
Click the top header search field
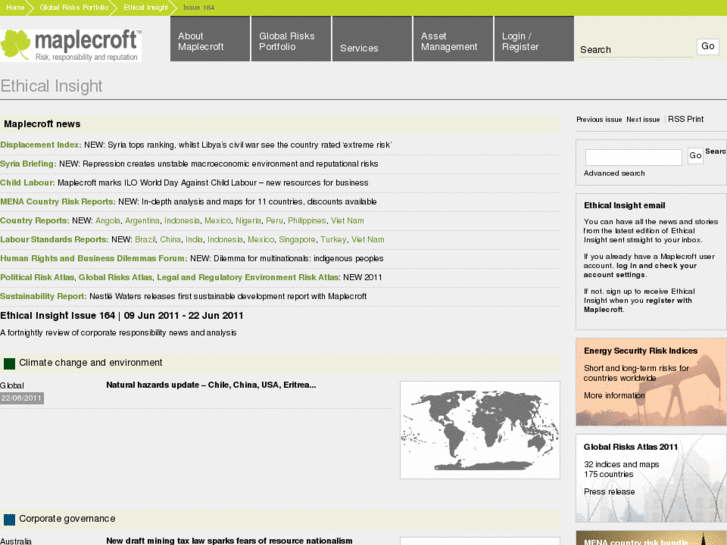point(635,49)
